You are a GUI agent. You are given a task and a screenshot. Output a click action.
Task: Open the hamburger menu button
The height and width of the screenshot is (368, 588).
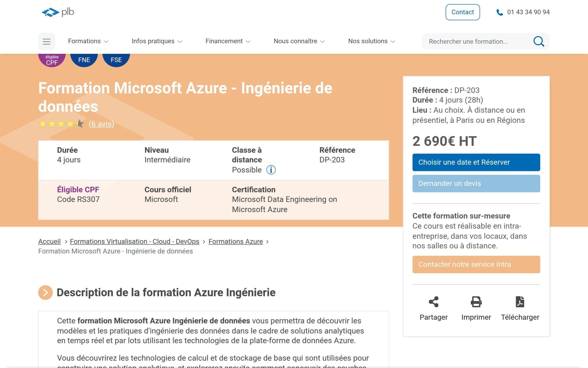47,41
